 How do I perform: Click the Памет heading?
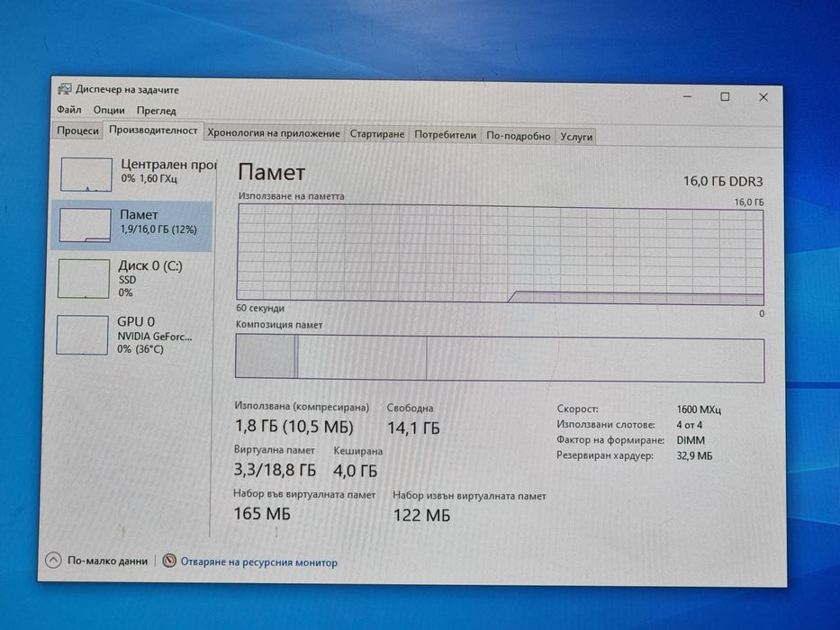pyautogui.click(x=272, y=172)
